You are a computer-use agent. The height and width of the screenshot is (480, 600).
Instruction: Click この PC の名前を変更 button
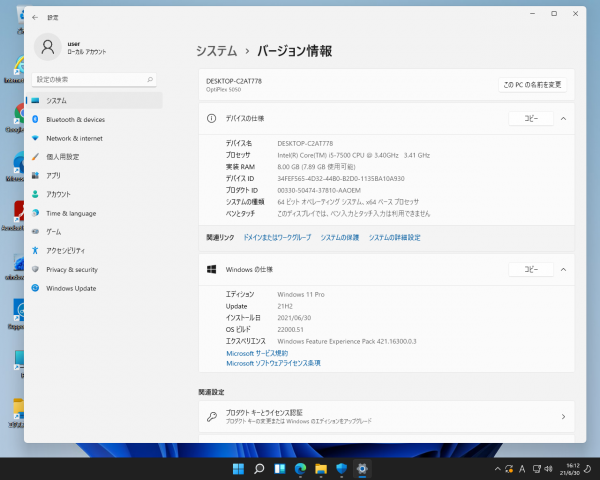point(532,85)
